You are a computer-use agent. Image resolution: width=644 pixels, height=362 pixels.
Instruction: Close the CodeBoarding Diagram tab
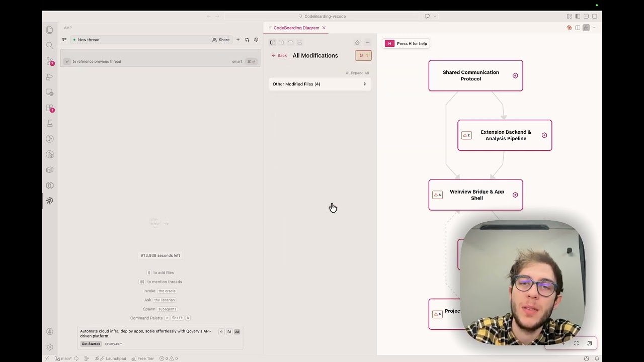click(324, 28)
